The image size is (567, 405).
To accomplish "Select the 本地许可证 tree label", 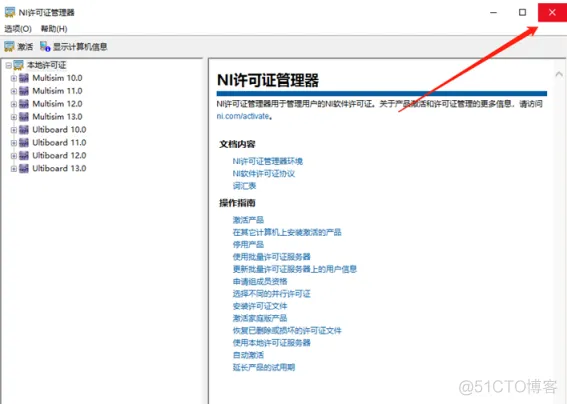I will pos(46,65).
